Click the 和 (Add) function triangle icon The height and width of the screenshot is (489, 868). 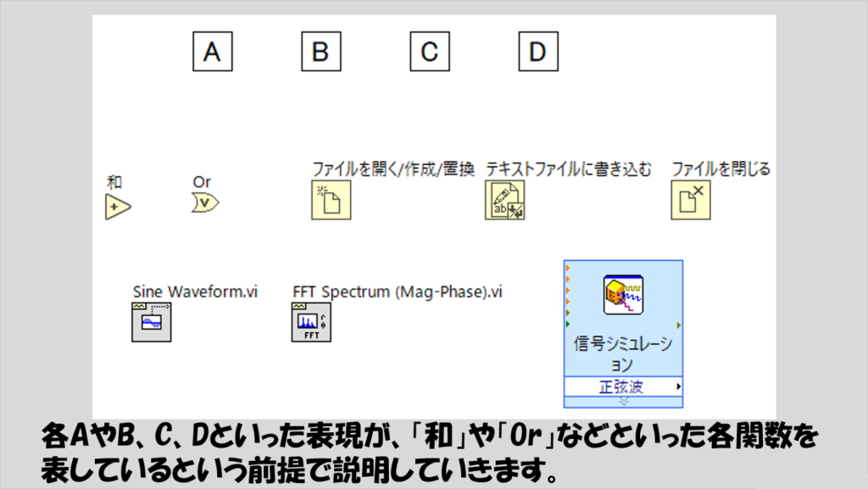coord(119,206)
